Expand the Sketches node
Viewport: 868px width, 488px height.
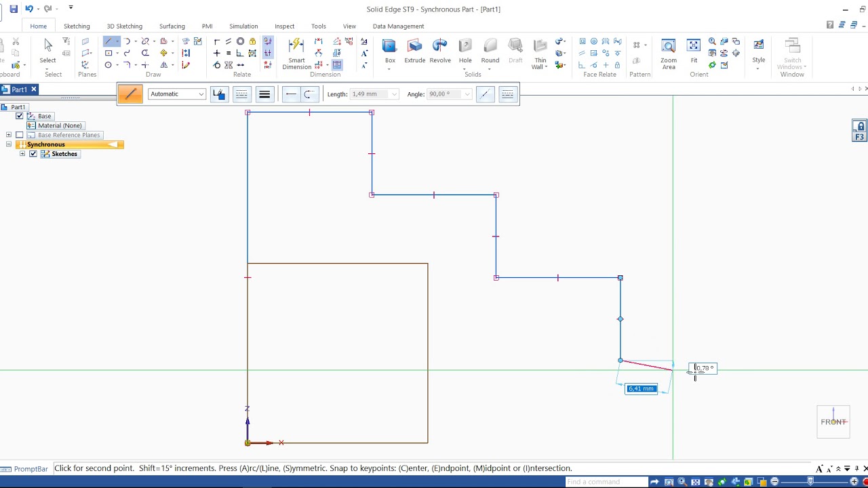(x=22, y=154)
